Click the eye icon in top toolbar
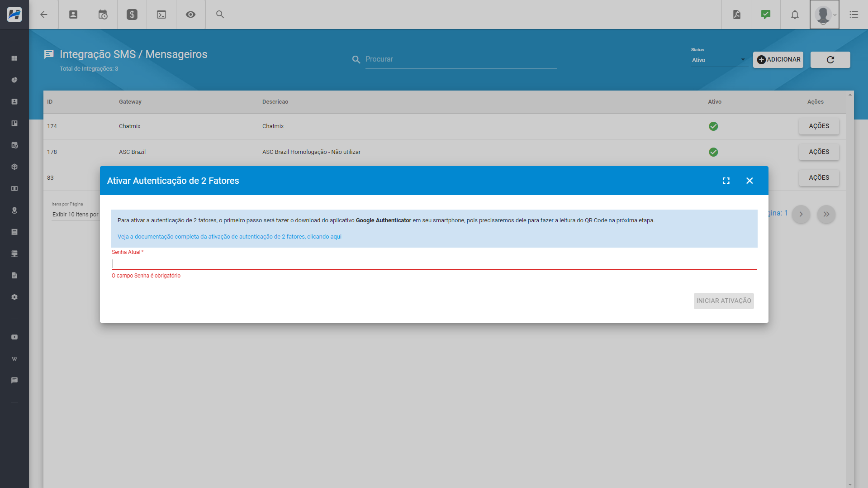Viewport: 868px width, 488px height. click(x=191, y=14)
